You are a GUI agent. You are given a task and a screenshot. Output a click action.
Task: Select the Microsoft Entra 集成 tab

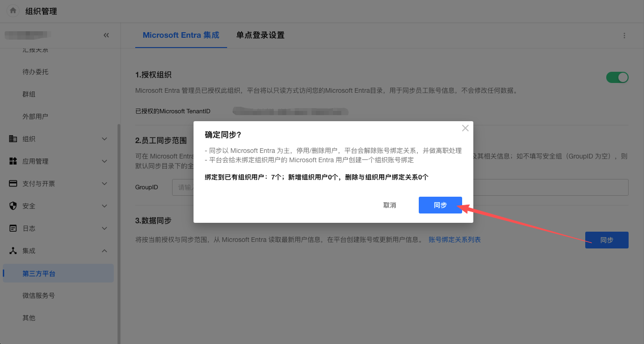181,35
